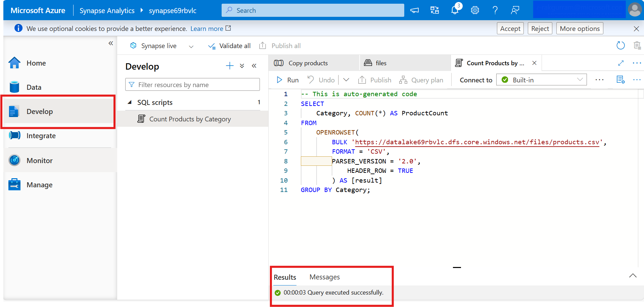Click the SELECT keyword on line 2
Screen dimensions: 644x307
point(312,104)
